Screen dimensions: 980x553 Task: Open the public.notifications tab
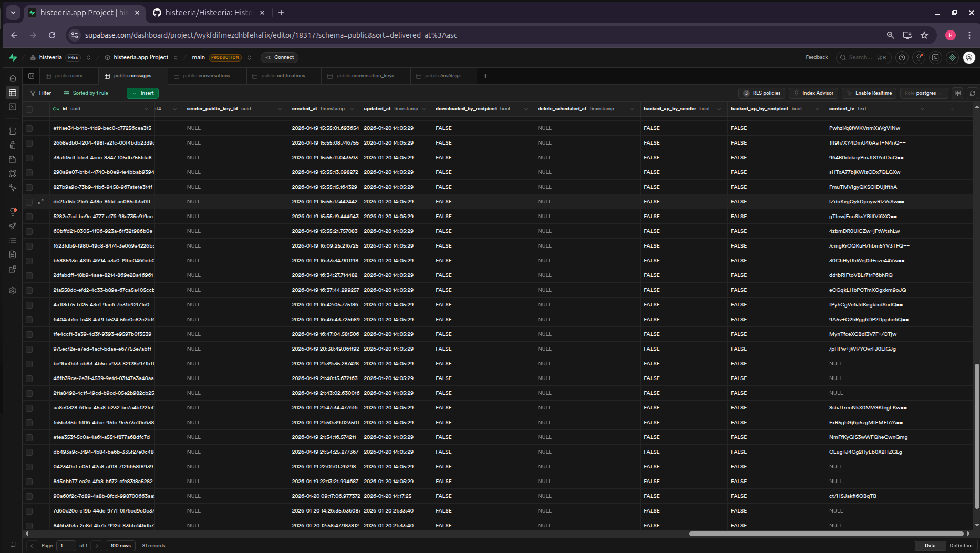[283, 76]
